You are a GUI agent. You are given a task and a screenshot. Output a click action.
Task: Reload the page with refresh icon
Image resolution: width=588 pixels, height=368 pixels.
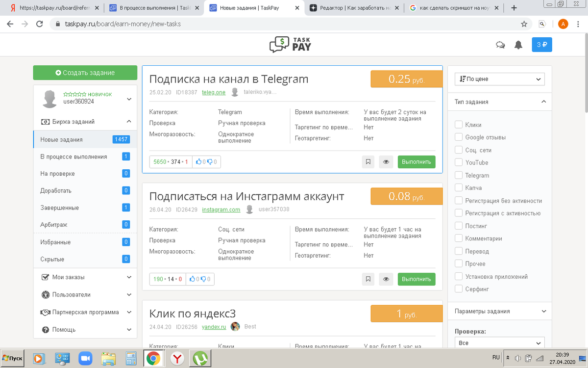40,24
